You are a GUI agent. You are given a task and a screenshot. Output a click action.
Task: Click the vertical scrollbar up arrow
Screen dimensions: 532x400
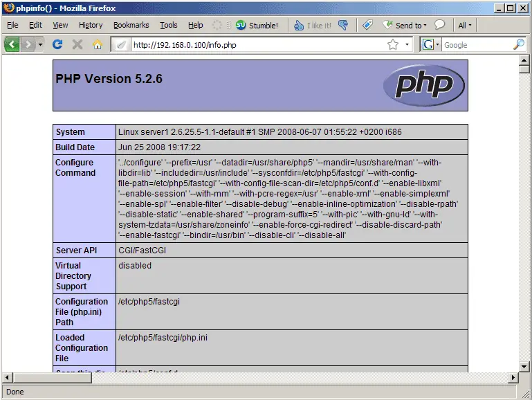click(x=524, y=60)
